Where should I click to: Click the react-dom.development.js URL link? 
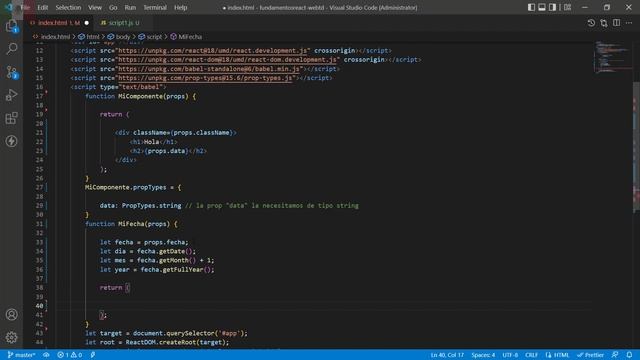[227, 60]
